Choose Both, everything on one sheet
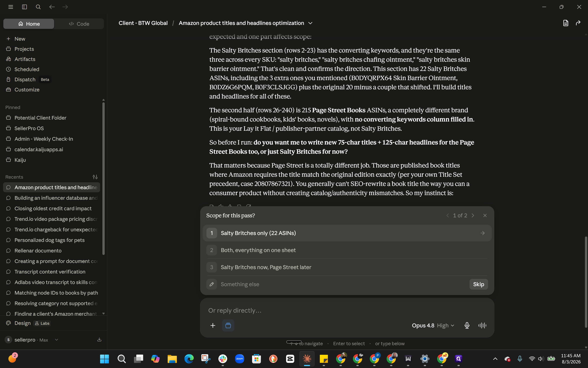Viewport: 588px width, 368px height. point(347,250)
